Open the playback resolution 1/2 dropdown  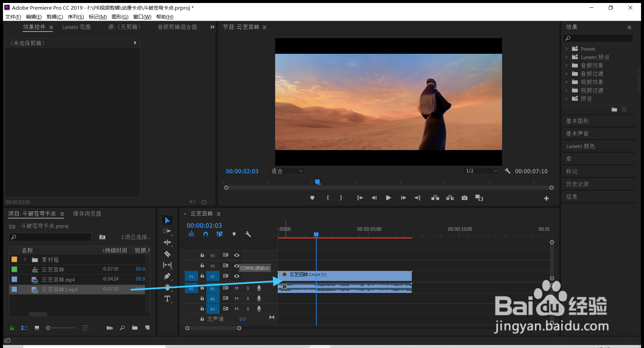tap(481, 171)
